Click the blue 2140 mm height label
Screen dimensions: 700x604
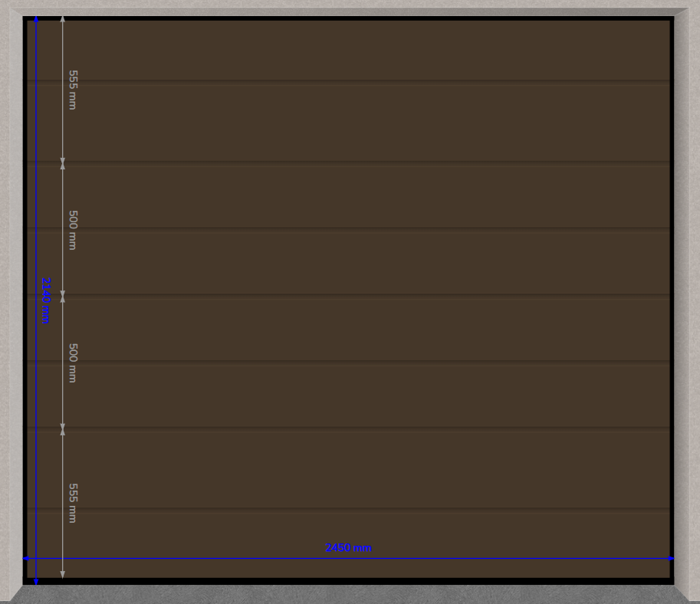click(46, 300)
